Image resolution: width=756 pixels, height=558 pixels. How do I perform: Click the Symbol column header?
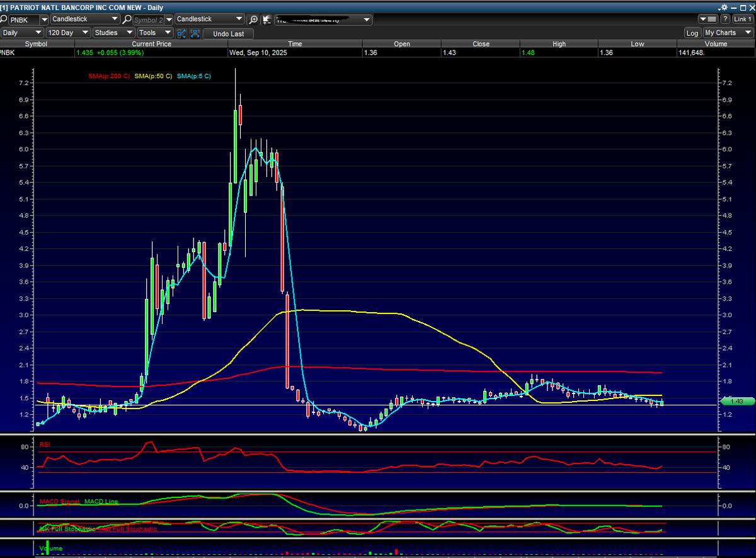pos(36,44)
